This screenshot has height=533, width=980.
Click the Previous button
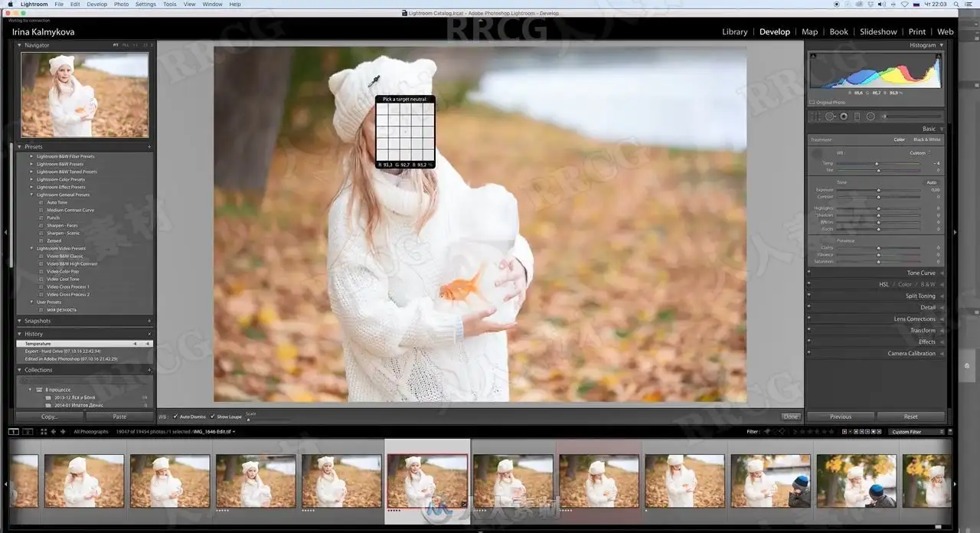coord(841,417)
